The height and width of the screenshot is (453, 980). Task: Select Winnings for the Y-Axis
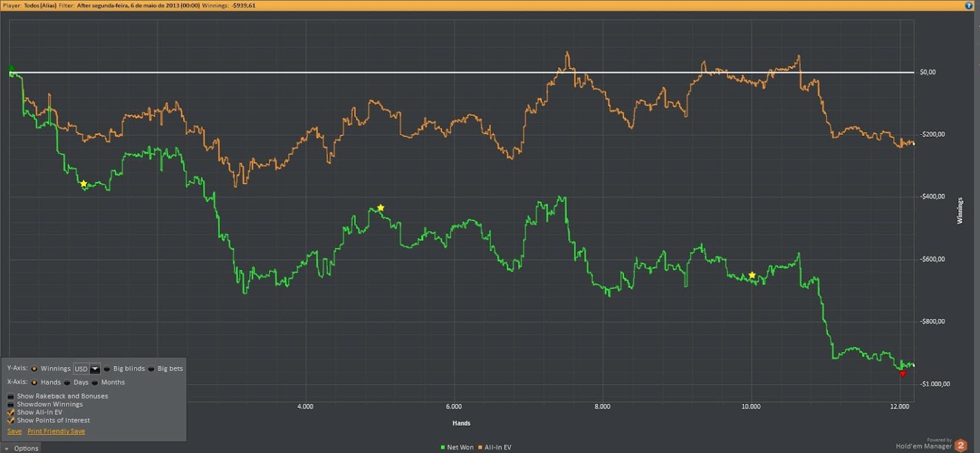tap(34, 368)
